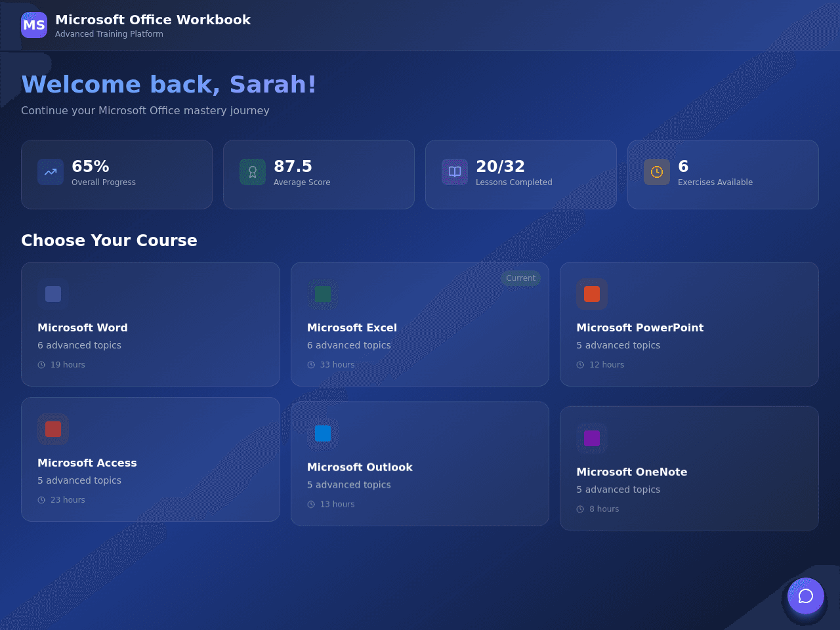Click the Overall Progress trend icon
Screen dimensions: 840x630
click(x=51, y=172)
